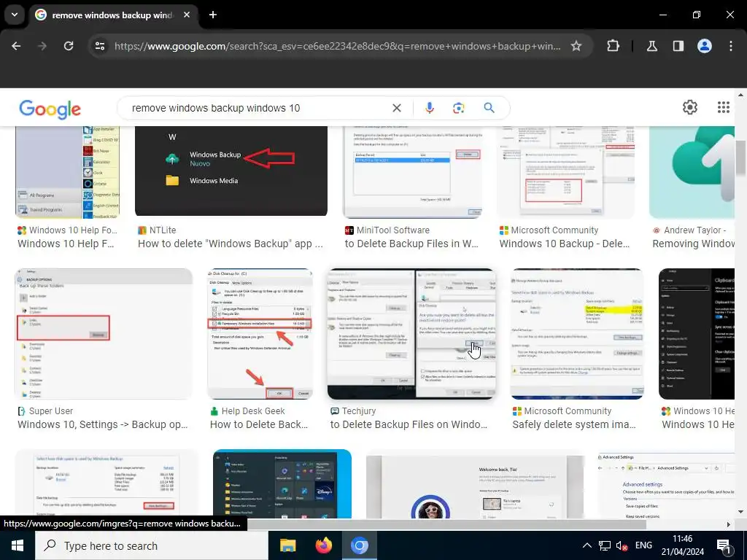The width and height of the screenshot is (747, 560).
Task: Open the Andrew Taylor cloud image thumbnail
Action: (x=692, y=172)
